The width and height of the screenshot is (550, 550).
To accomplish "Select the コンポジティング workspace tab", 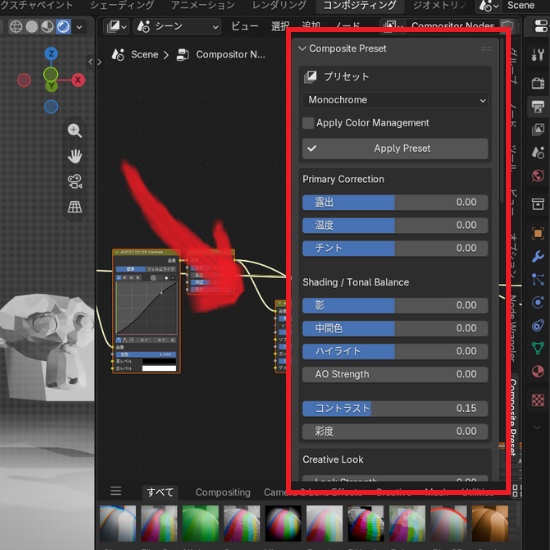I will click(x=360, y=5).
